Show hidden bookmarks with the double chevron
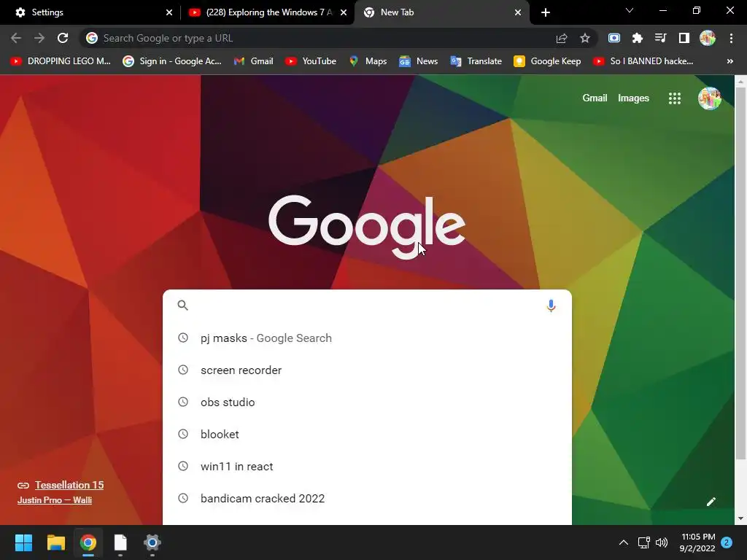 click(729, 61)
